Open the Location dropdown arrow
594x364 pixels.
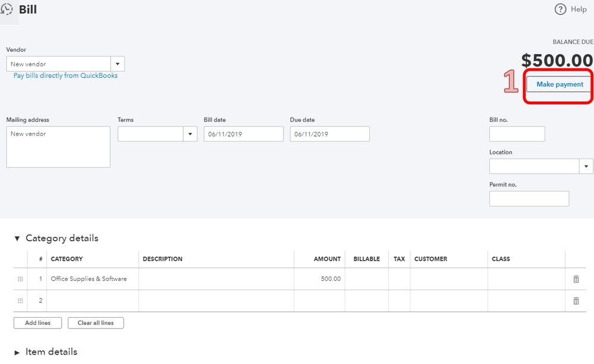point(586,166)
